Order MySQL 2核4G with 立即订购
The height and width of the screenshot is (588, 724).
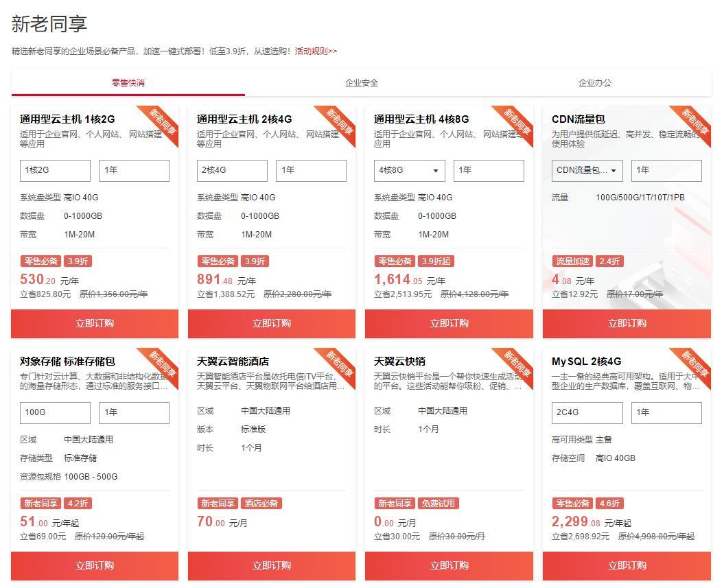627,566
